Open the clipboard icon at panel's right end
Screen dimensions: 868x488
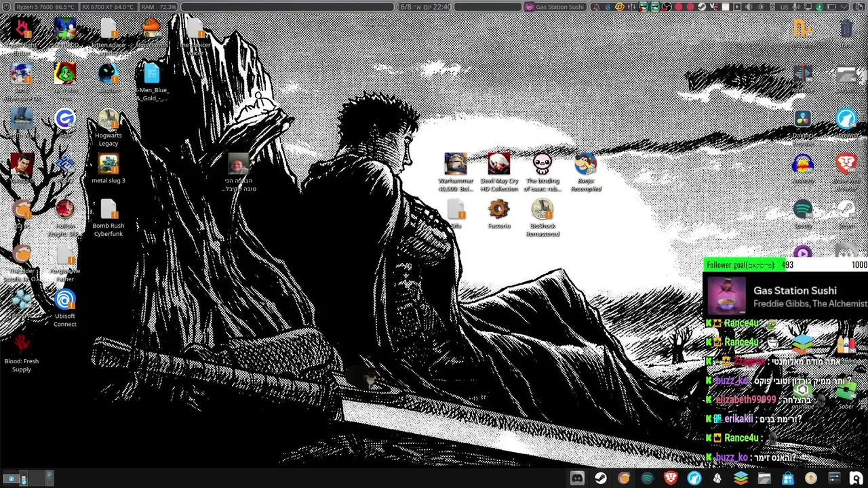coord(858,7)
